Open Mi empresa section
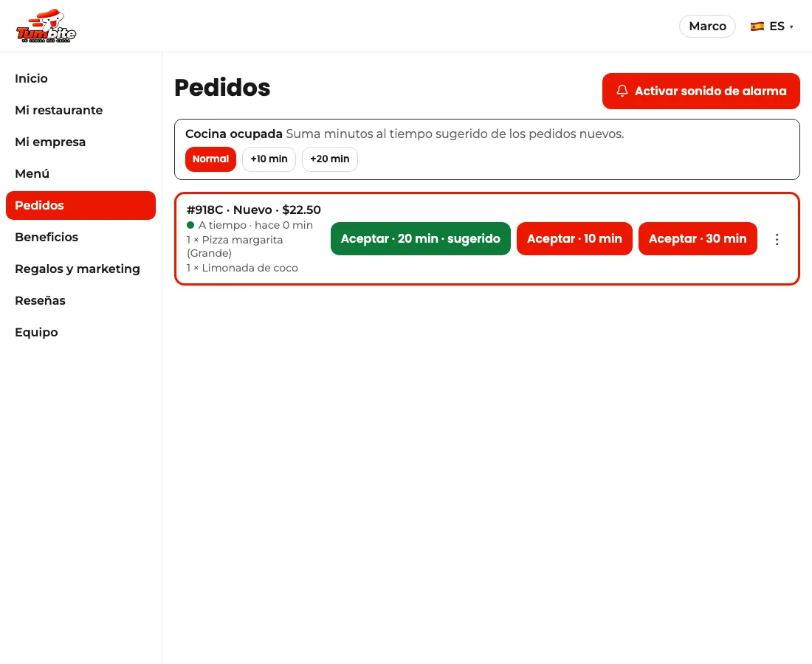The height and width of the screenshot is (664, 812). [x=80, y=142]
